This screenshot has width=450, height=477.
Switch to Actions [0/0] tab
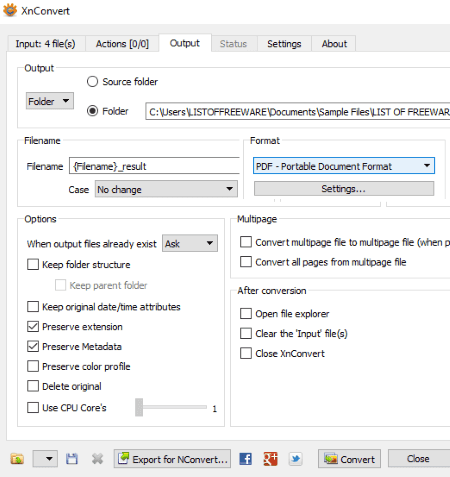click(122, 44)
